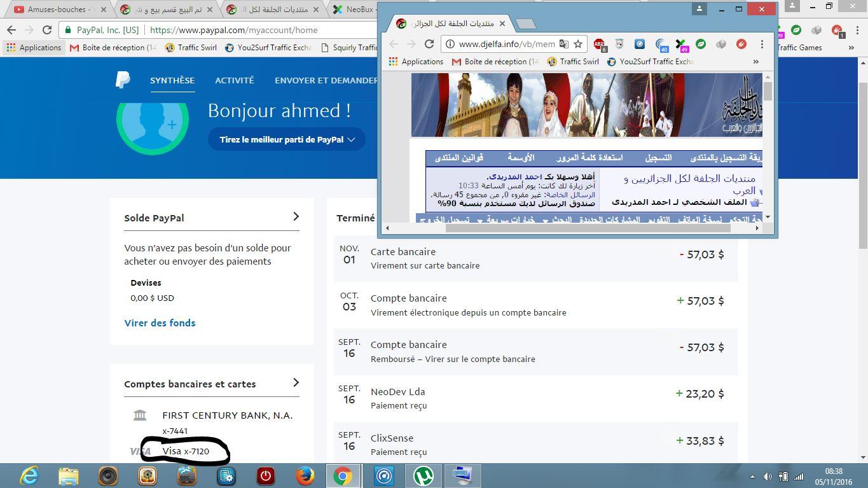Select the قوانين المنتدى forum menu item
The width and height of the screenshot is (868, 488).
coord(459,157)
